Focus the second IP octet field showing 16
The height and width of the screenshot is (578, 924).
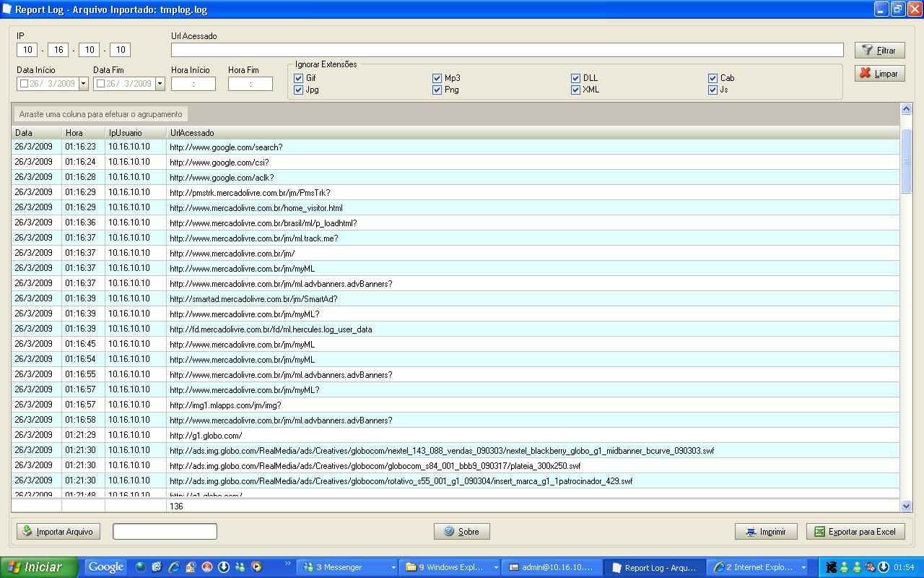pos(58,50)
